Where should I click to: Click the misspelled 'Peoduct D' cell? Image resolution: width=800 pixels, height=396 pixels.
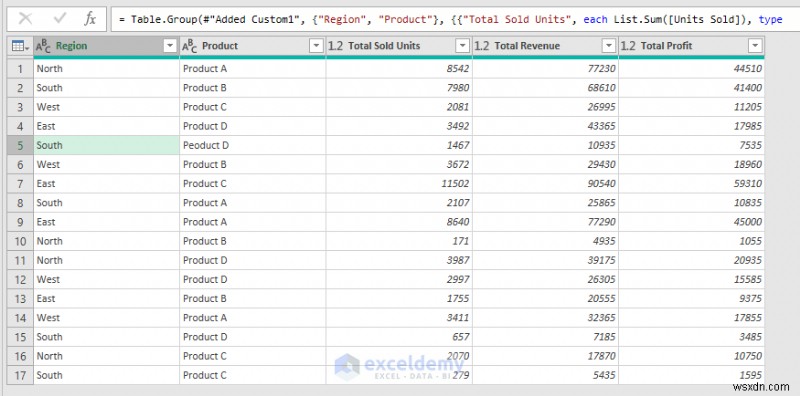click(x=253, y=145)
